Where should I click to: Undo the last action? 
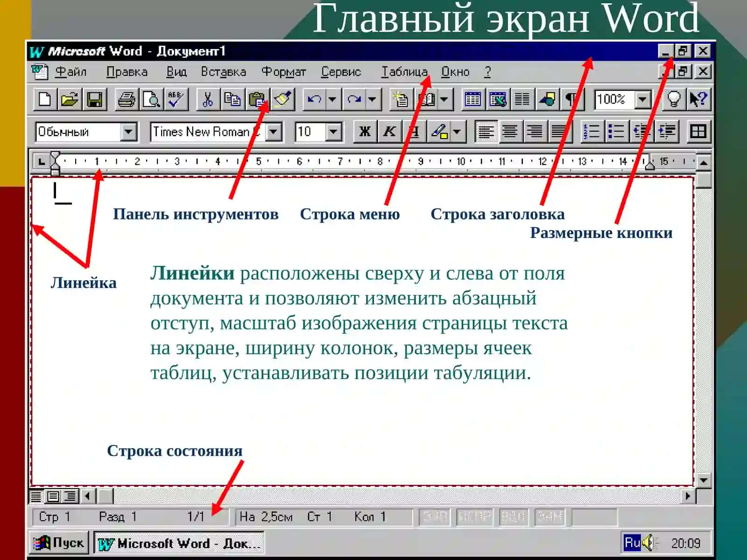[314, 99]
